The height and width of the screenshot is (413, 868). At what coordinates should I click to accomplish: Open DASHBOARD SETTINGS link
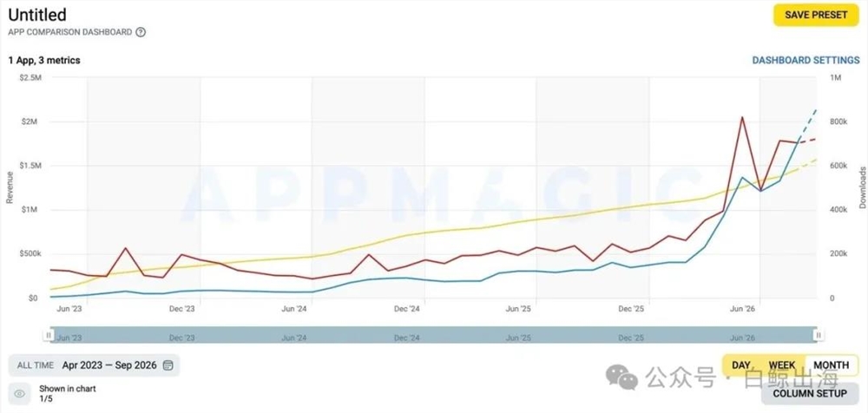[x=806, y=61]
